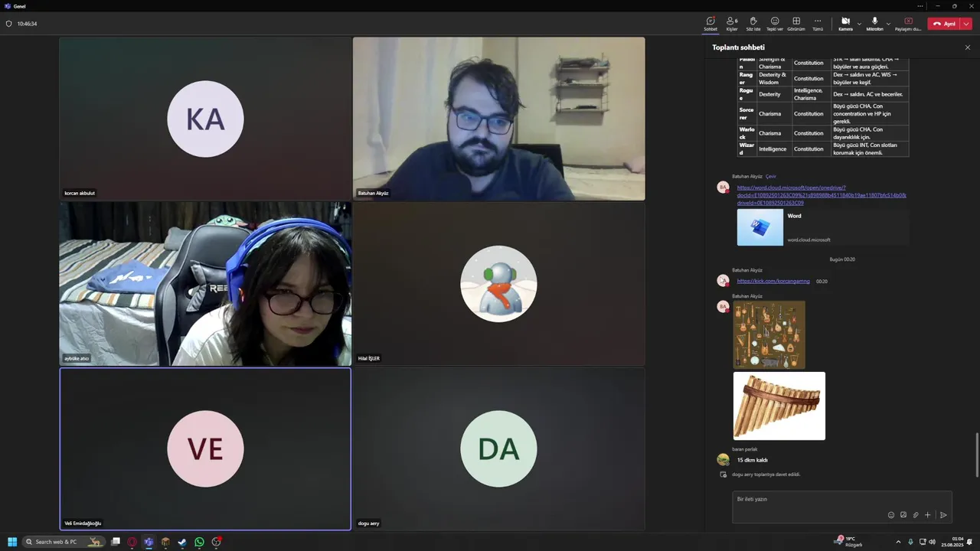980x551 pixels.
Task: Click Çevir next to Batuhan Akyüz
Action: 771,176
